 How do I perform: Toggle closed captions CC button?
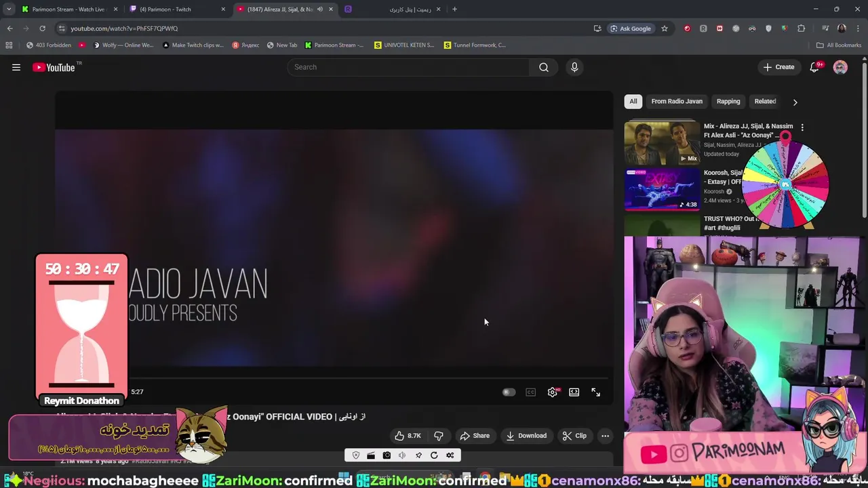[x=531, y=392]
